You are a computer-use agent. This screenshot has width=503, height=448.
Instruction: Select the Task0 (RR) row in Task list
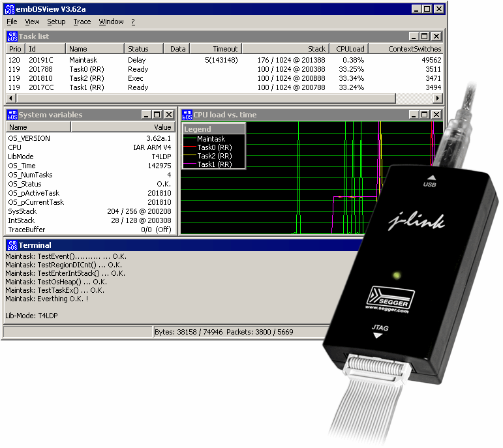pyautogui.click(x=224, y=69)
